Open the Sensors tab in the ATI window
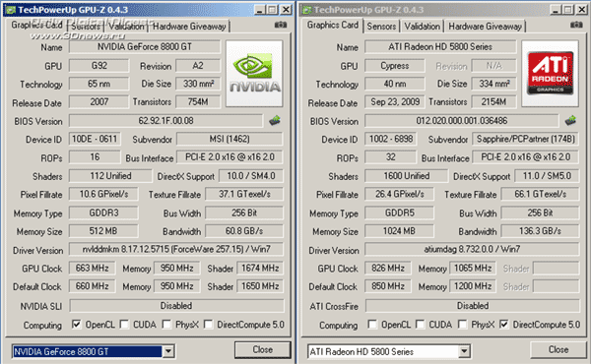Image resolution: width=591 pixels, height=364 pixels. point(381,27)
